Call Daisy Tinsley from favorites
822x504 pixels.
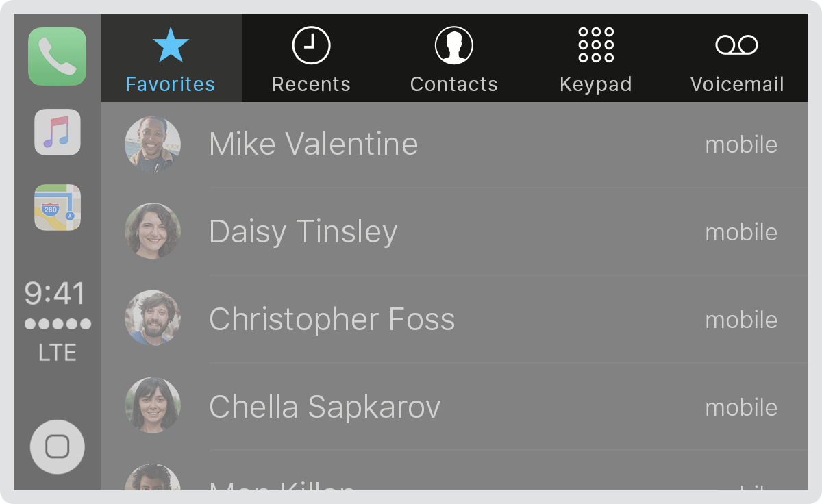pyautogui.click(x=454, y=231)
